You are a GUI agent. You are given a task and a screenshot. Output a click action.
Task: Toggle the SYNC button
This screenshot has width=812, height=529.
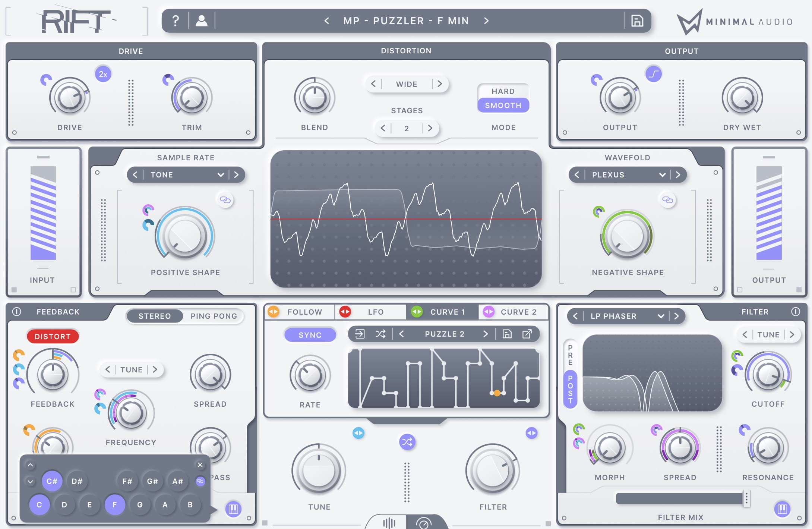click(310, 335)
